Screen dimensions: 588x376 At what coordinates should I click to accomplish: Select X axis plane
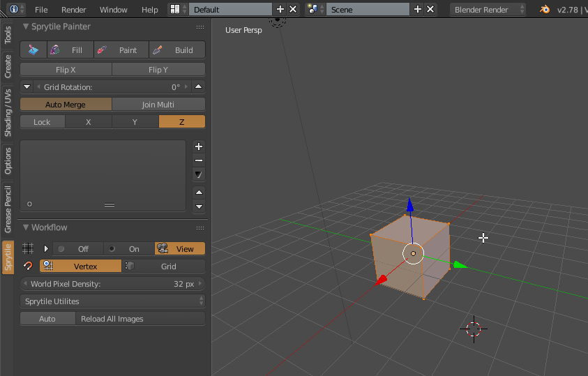point(89,122)
